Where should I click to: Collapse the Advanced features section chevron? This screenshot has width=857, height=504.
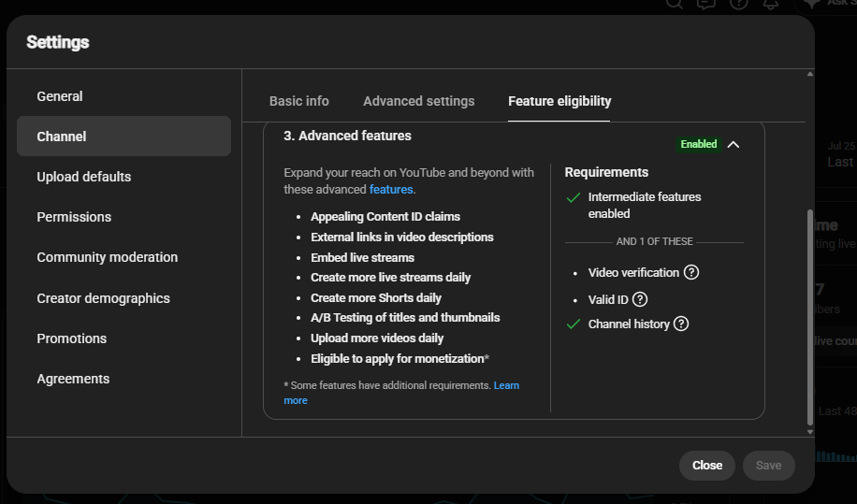(733, 144)
